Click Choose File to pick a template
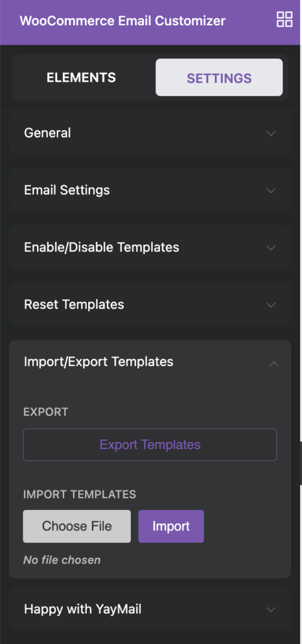This screenshot has width=302, height=644. click(77, 526)
